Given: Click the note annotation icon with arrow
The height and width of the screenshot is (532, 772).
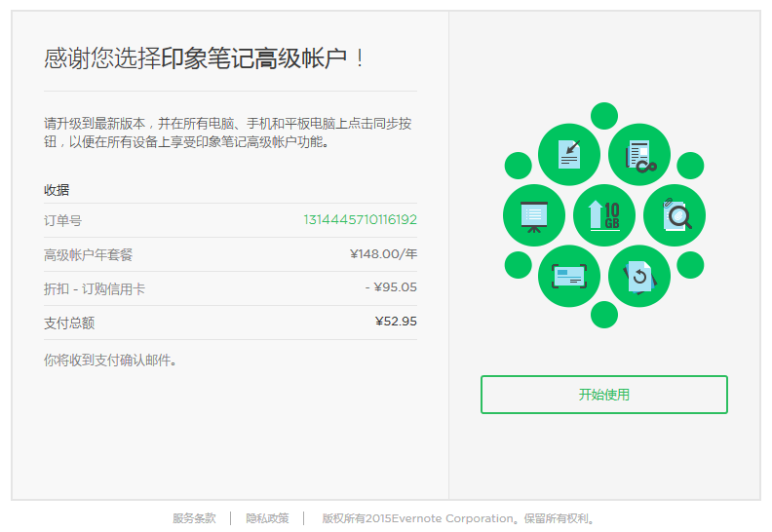Looking at the screenshot, I should (569, 155).
